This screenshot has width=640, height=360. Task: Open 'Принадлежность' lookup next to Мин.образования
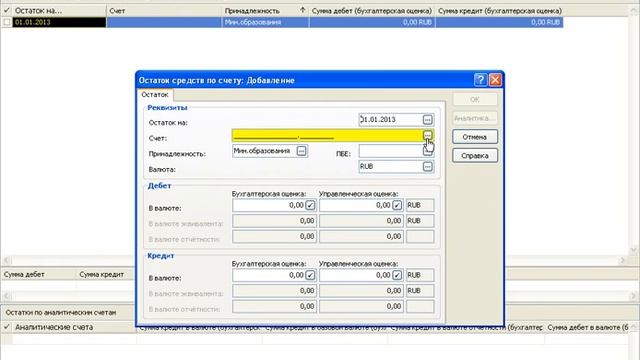(x=301, y=151)
